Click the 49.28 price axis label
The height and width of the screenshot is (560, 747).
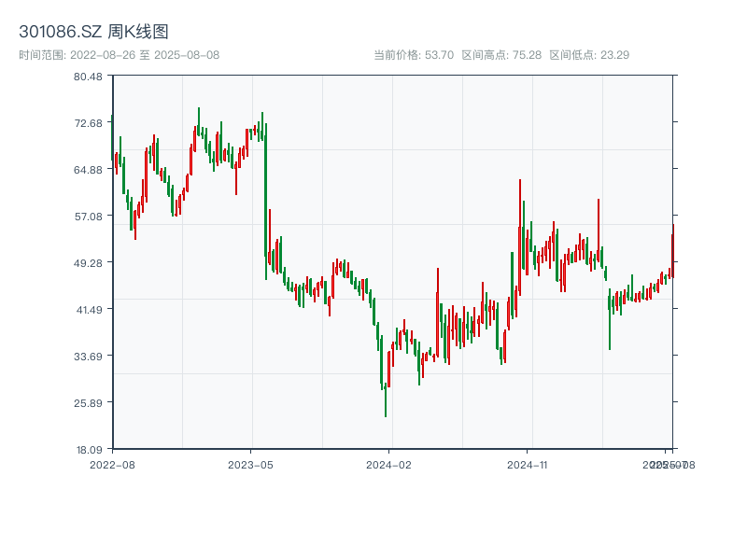pyautogui.click(x=88, y=263)
